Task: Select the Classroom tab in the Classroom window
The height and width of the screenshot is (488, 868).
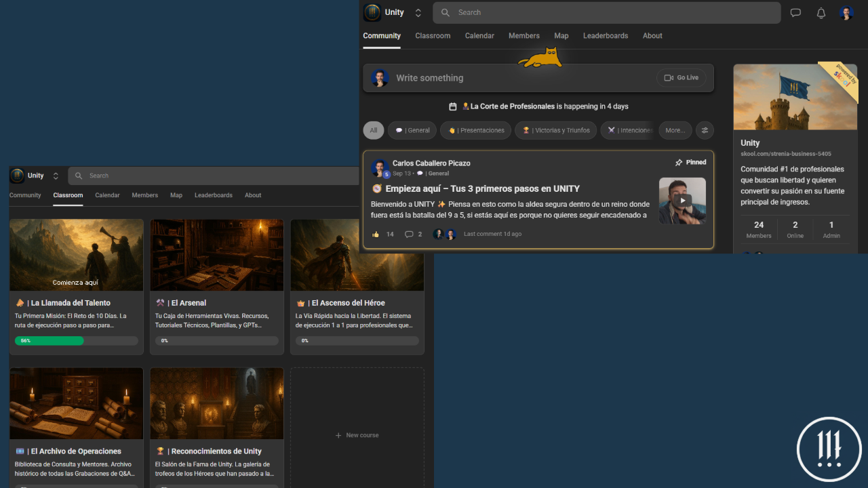Action: 68,195
